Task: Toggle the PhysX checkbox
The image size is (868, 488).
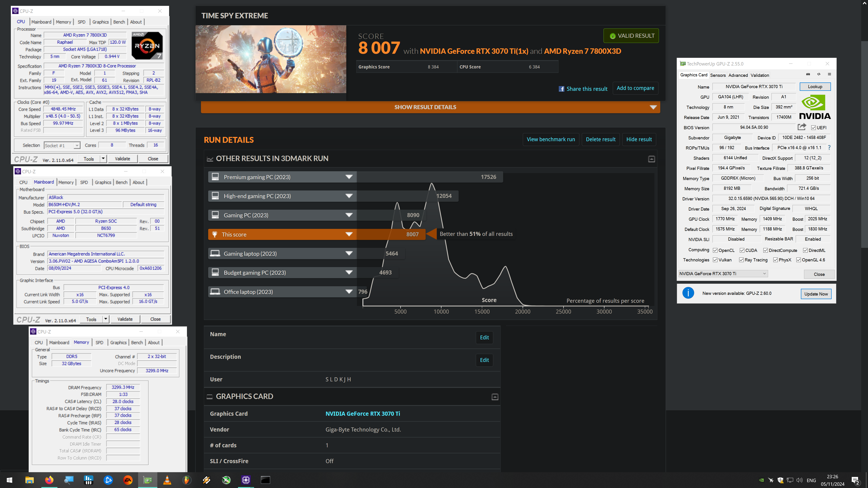Action: pos(775,260)
